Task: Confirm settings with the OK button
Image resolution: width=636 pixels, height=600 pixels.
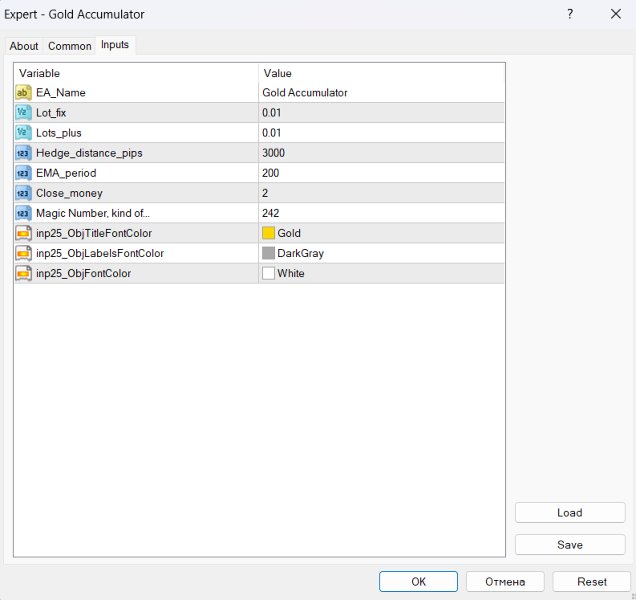Action: [418, 582]
